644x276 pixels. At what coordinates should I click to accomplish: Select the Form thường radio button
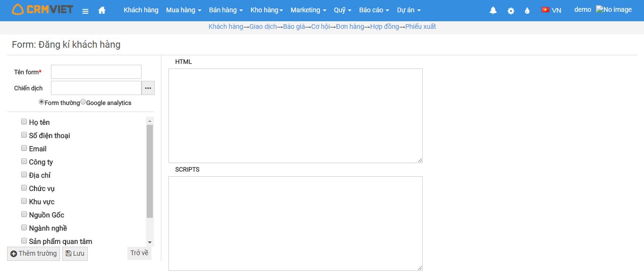42,102
